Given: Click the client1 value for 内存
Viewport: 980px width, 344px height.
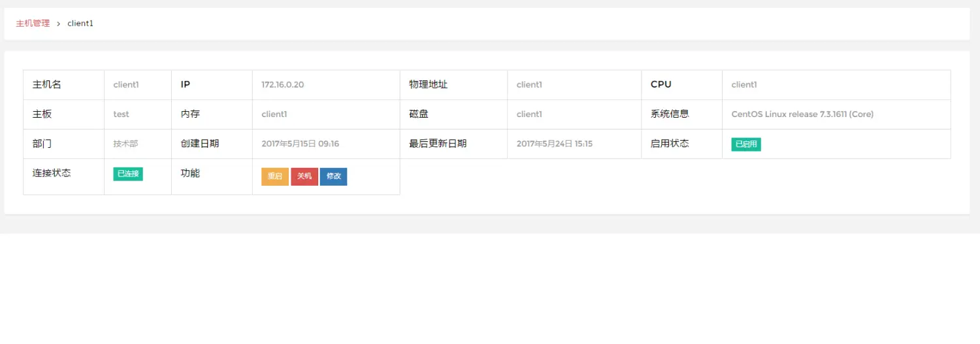Looking at the screenshot, I should point(274,114).
